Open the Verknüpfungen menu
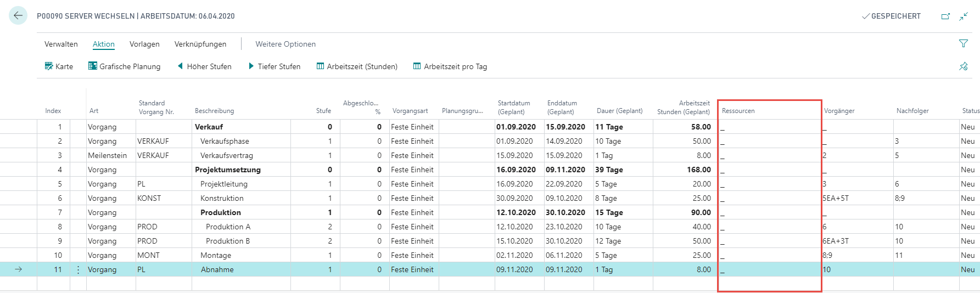The height and width of the screenshot is (293, 980). (x=200, y=44)
